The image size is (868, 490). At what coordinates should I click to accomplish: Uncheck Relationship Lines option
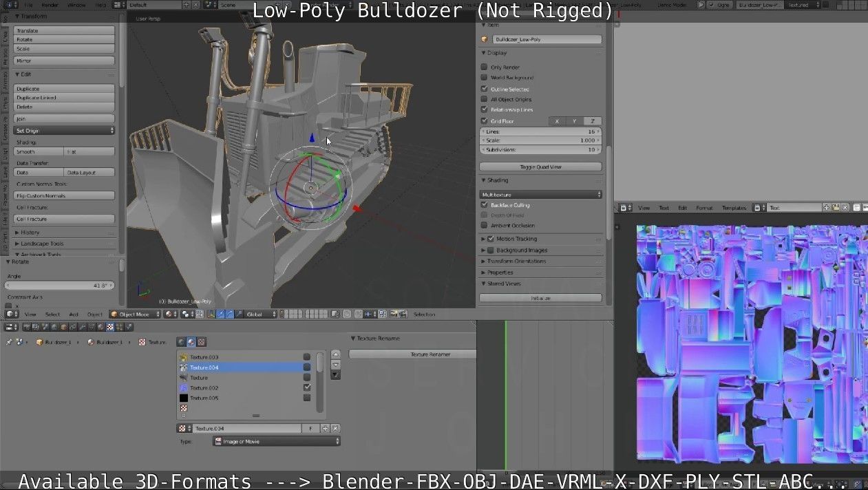[484, 109]
